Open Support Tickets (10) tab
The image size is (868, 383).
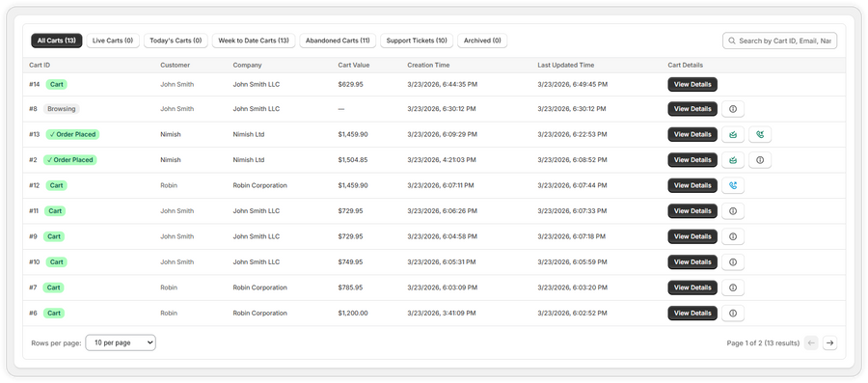(x=417, y=41)
